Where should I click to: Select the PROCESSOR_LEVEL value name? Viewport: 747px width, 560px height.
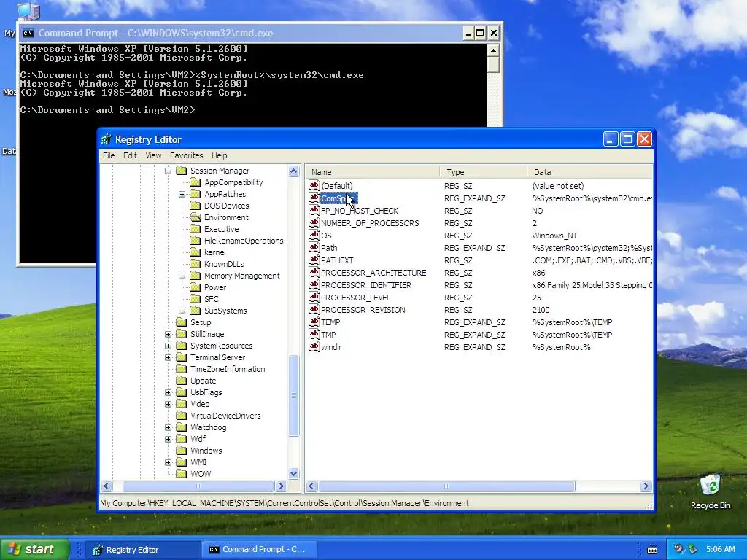tap(355, 297)
